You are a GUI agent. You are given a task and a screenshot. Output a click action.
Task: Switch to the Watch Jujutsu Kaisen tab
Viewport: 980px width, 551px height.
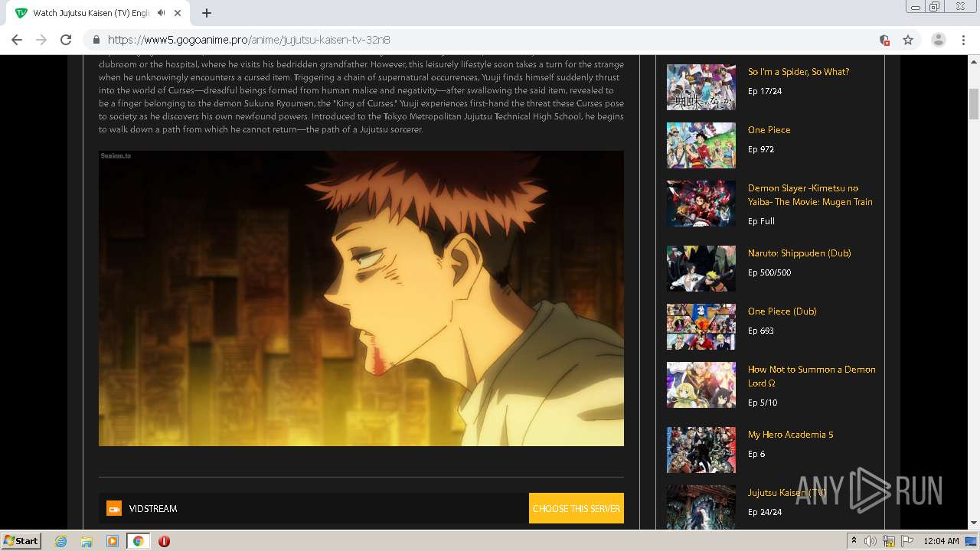(x=100, y=13)
